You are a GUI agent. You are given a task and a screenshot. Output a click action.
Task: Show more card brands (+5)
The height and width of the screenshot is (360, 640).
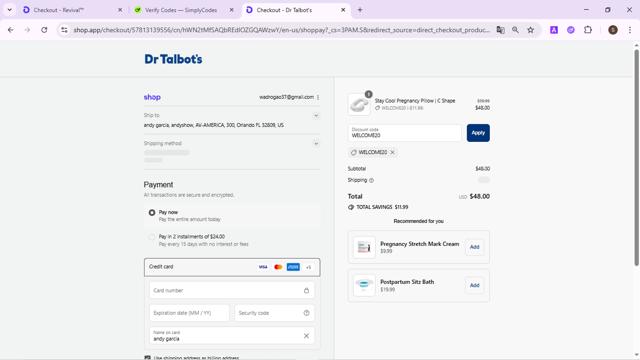pos(309,267)
